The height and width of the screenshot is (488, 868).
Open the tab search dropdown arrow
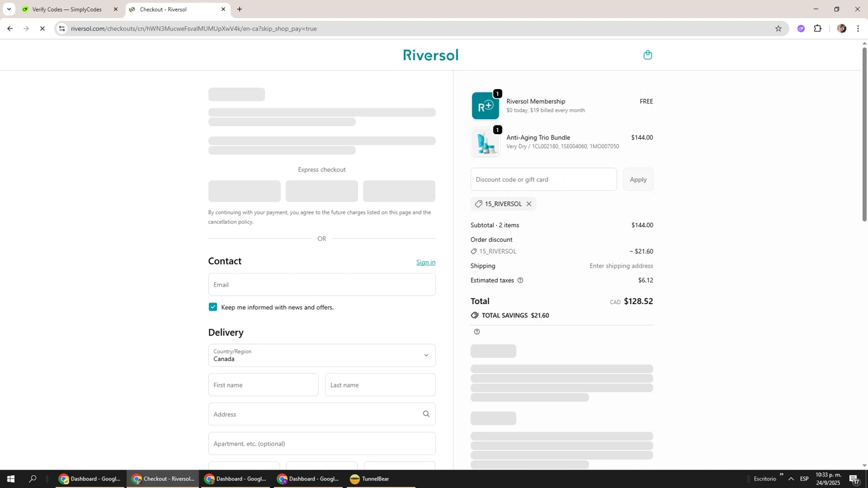[9, 9]
